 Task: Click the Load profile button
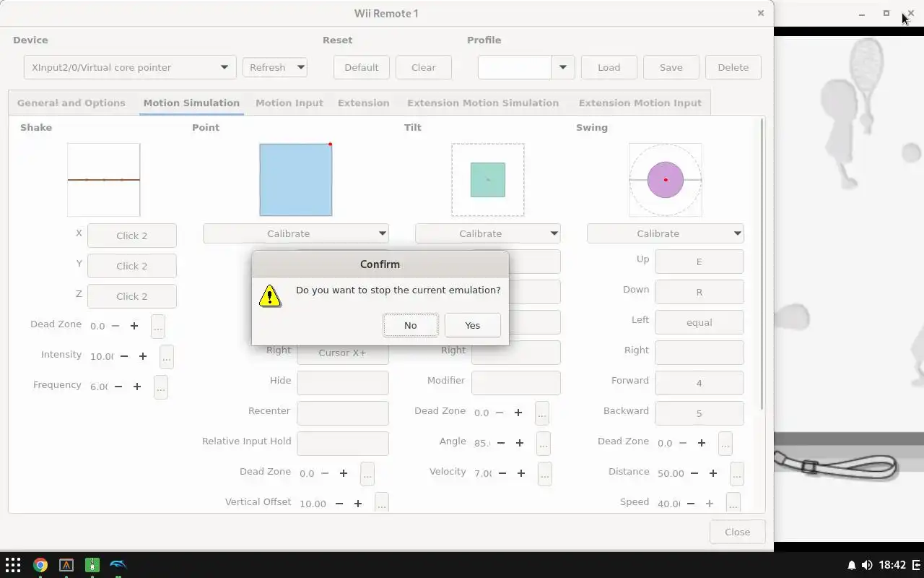click(609, 67)
